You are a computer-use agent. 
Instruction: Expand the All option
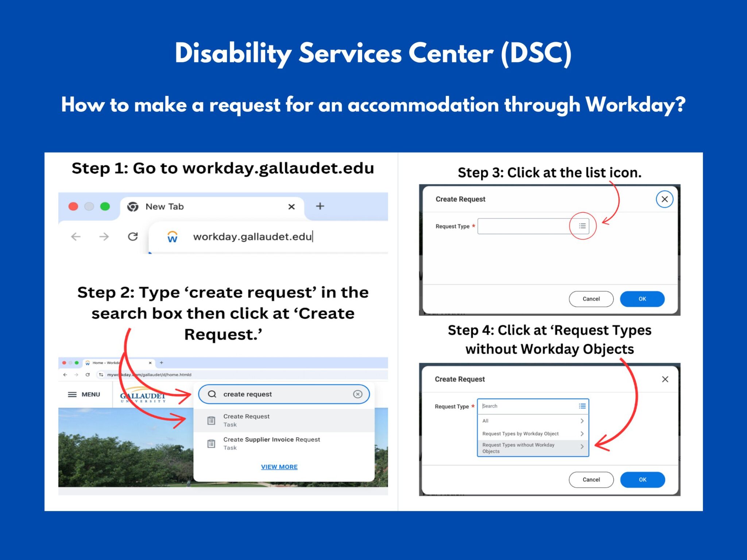pos(533,421)
